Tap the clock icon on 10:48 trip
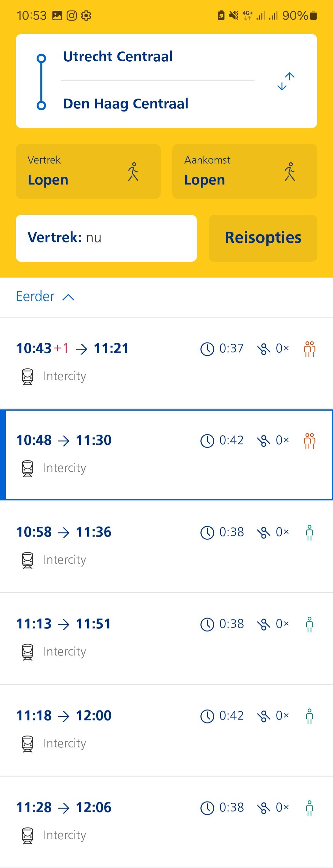The width and height of the screenshot is (333, 868). pos(207,440)
